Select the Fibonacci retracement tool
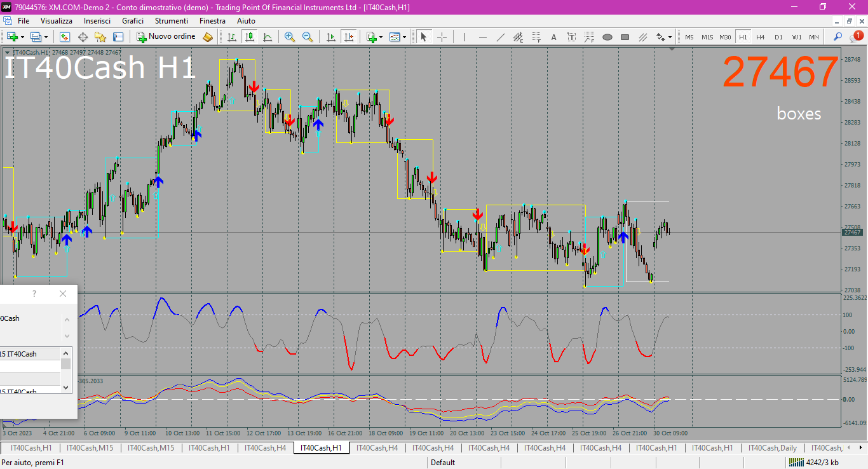The height and width of the screenshot is (469, 868). coord(536,37)
